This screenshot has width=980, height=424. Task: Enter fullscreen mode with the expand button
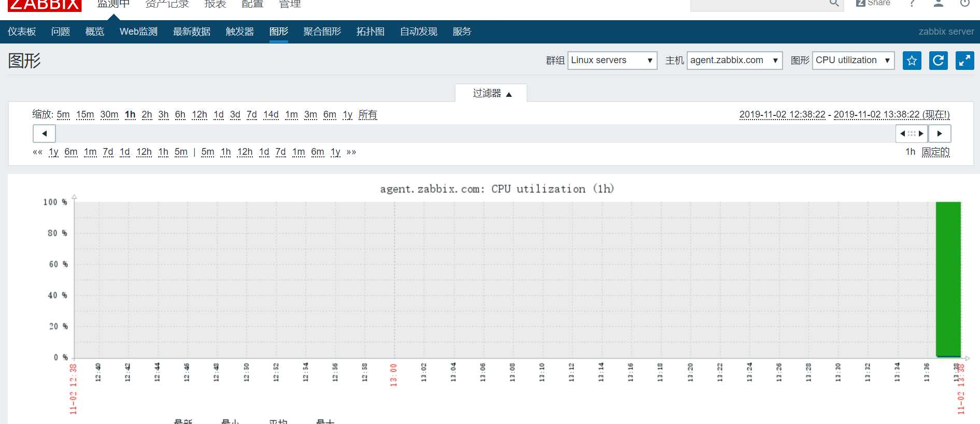pos(965,61)
